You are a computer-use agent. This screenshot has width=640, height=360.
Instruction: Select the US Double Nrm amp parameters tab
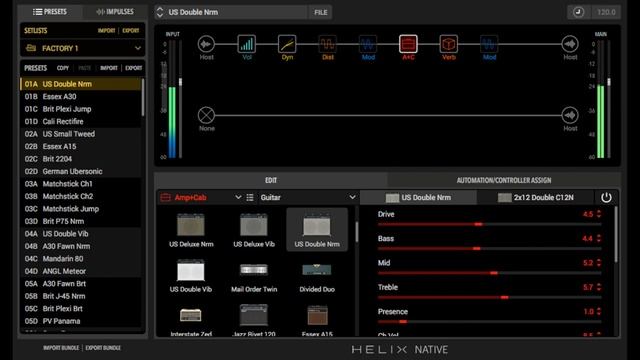tap(418, 198)
